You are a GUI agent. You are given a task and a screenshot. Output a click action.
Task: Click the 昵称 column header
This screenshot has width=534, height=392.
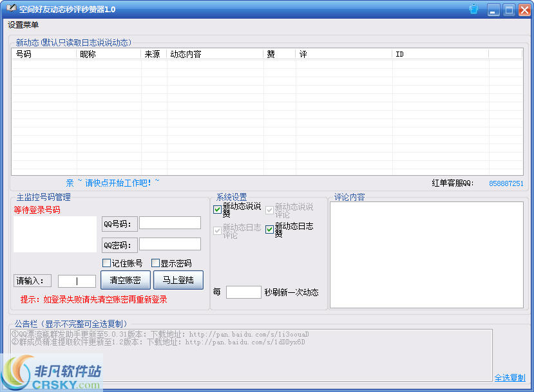pos(109,55)
